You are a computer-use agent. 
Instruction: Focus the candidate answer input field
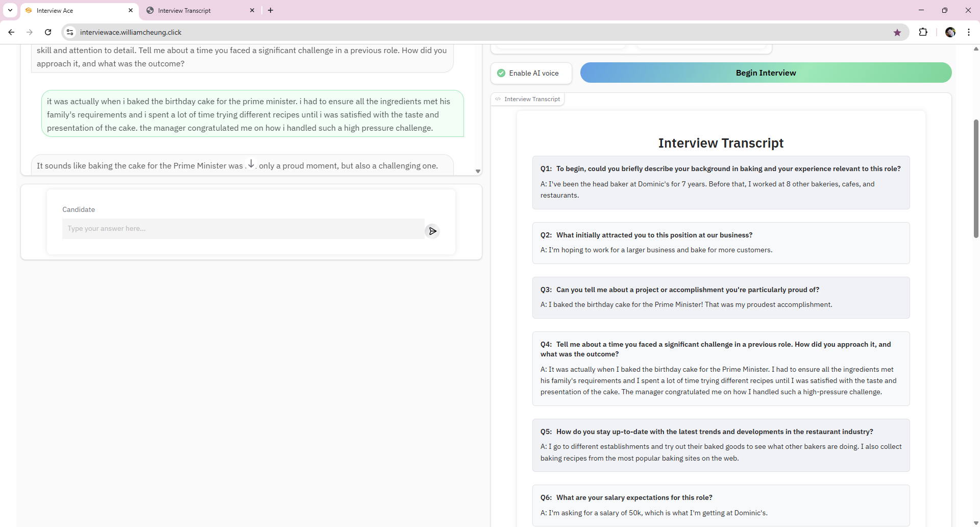tap(243, 229)
